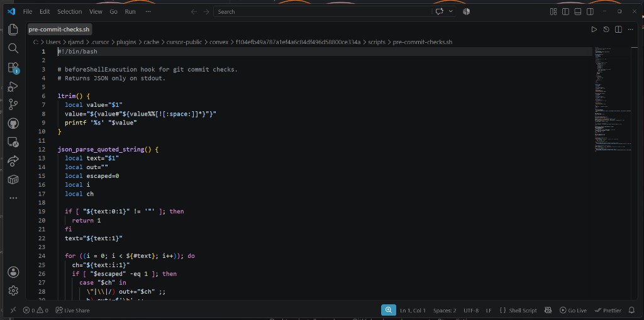Open the Copilot status icon
Viewport: 644px width, 320px height.
point(548,310)
